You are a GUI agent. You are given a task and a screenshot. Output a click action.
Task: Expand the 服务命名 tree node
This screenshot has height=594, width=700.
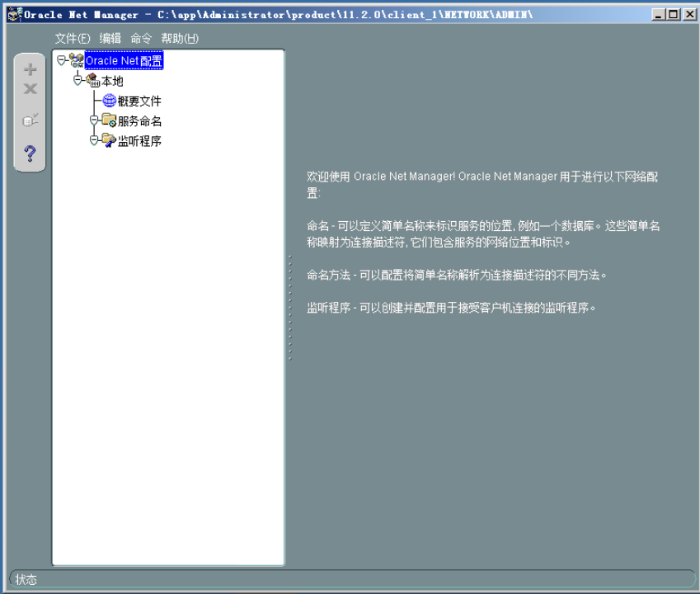(x=93, y=120)
